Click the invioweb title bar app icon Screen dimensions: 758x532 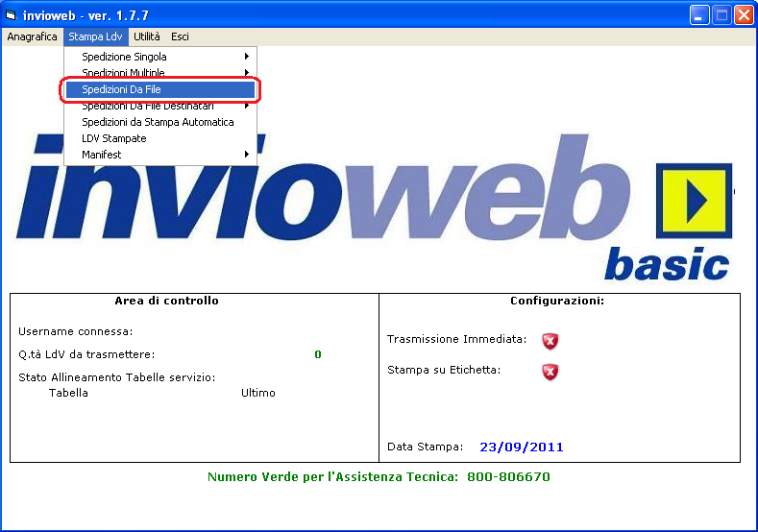point(11,15)
